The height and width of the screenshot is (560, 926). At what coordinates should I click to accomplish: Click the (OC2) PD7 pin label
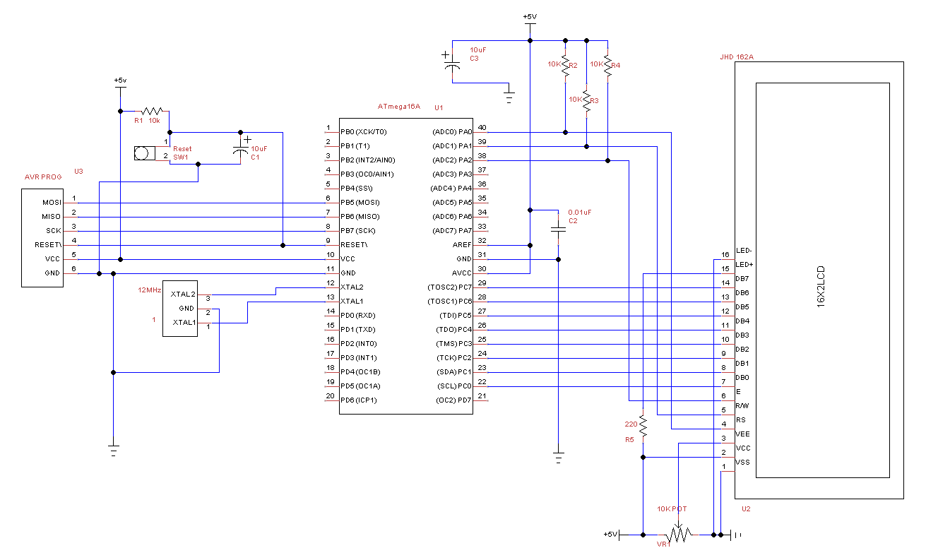point(453,400)
